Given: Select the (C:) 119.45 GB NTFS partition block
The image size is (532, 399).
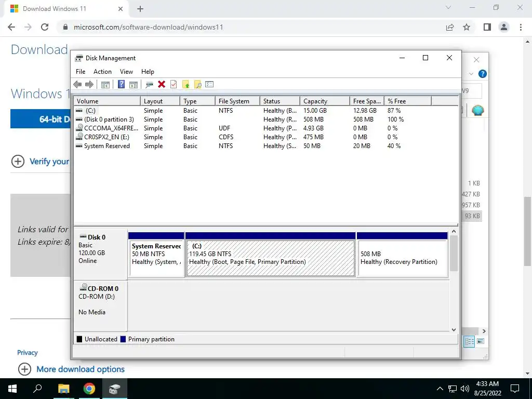Looking at the screenshot, I should (270, 258).
